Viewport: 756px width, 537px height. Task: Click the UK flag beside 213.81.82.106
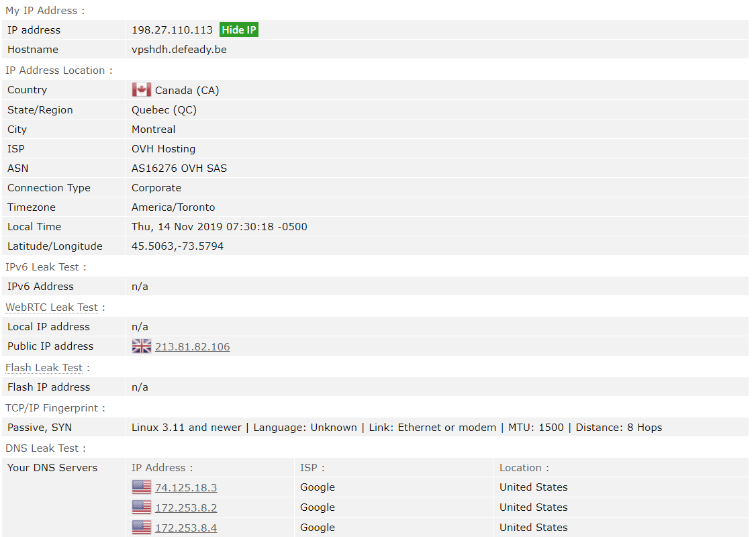141,346
